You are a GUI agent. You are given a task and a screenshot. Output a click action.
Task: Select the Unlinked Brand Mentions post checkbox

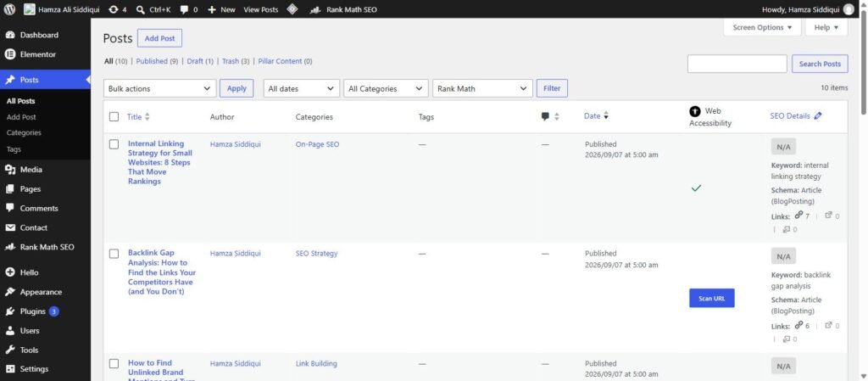point(114,364)
